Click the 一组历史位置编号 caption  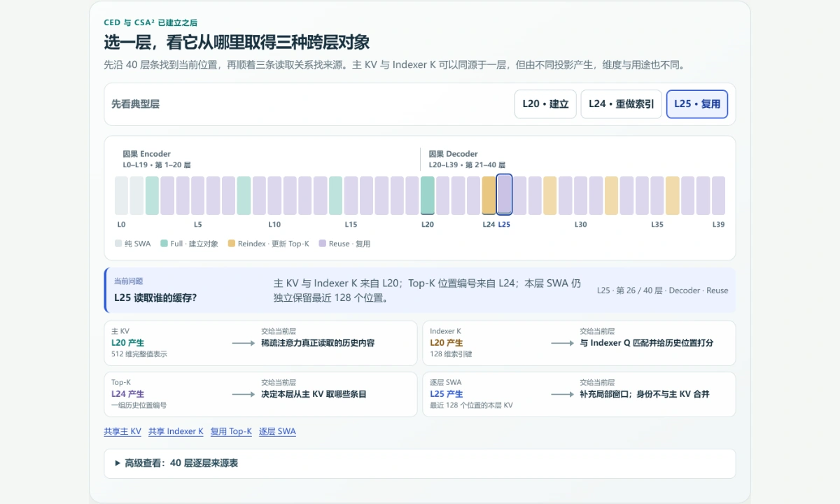(x=139, y=405)
